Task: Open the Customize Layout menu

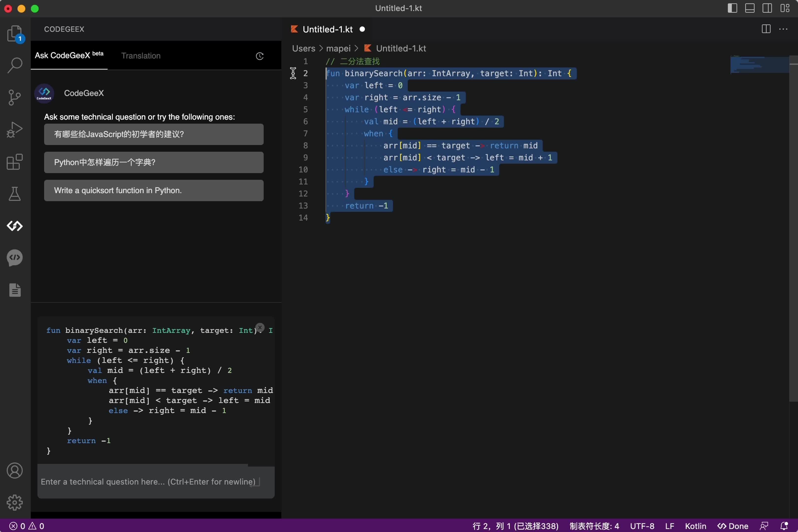Action: tap(785, 8)
